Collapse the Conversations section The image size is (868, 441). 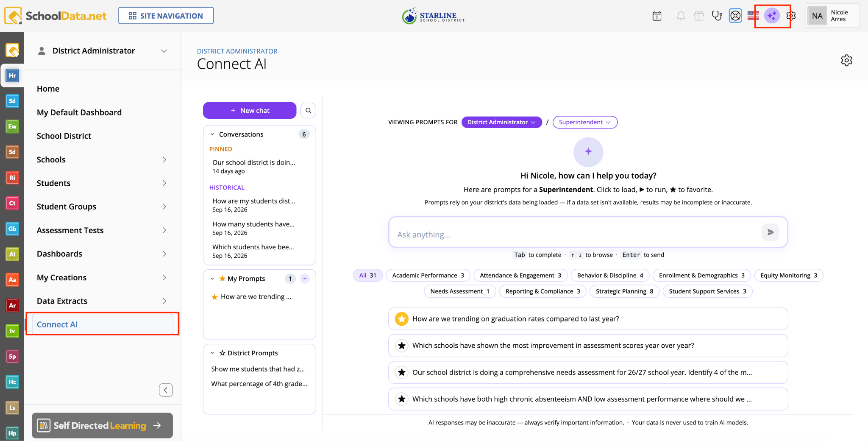tap(212, 134)
